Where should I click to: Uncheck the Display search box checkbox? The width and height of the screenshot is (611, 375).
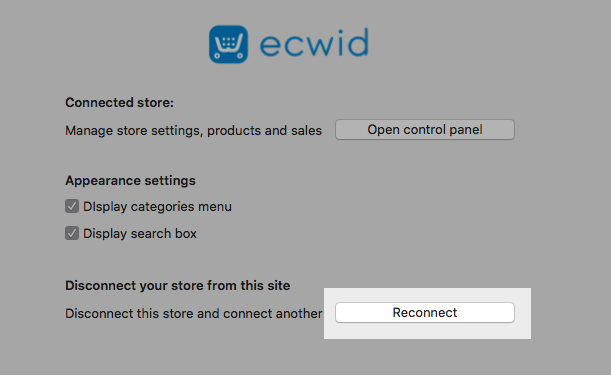pos(72,233)
